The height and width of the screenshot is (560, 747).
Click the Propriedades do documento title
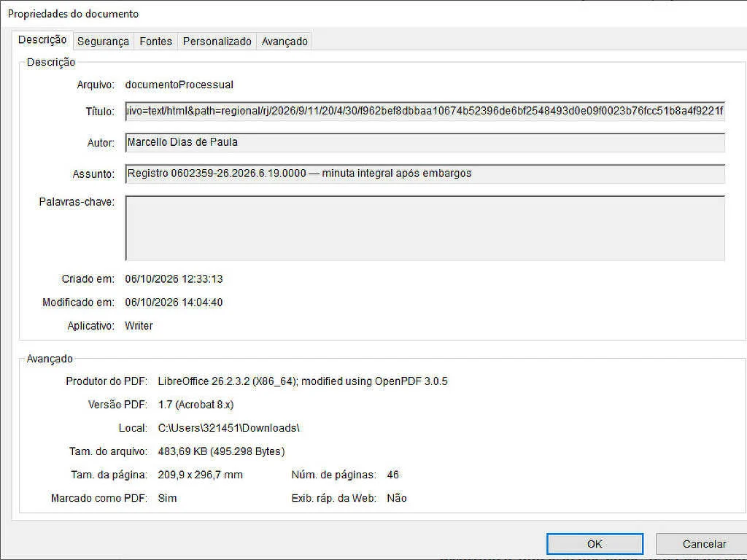pos(74,14)
